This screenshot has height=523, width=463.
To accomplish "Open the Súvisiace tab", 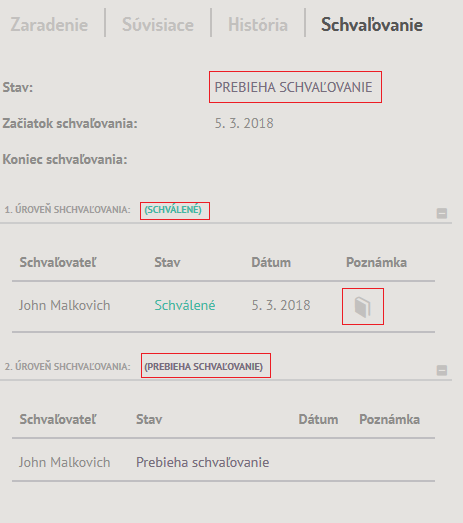I will [x=158, y=25].
